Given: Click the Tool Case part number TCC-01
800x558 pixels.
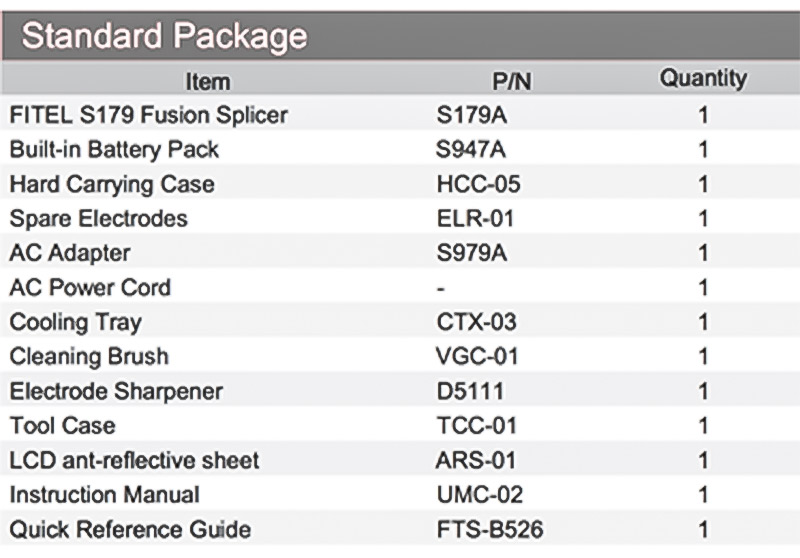Looking at the screenshot, I should pos(477,425).
